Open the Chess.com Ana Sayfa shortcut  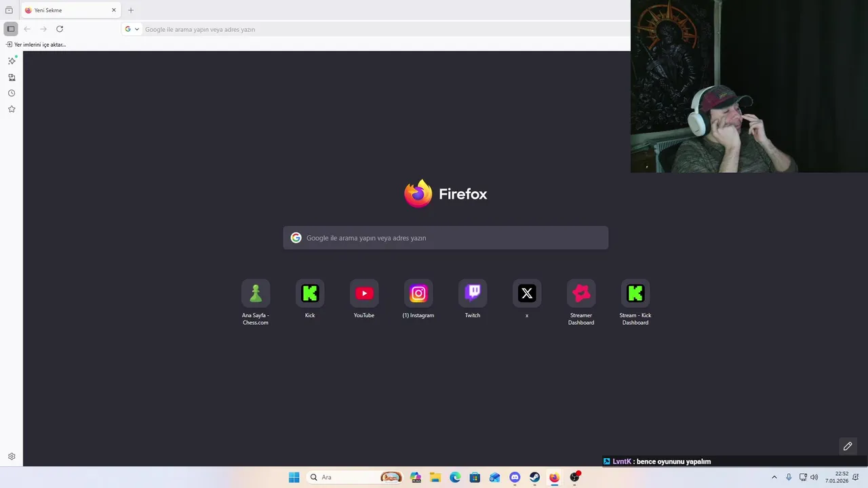pos(256,302)
